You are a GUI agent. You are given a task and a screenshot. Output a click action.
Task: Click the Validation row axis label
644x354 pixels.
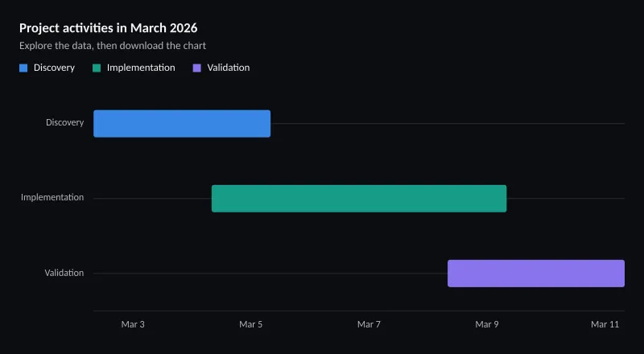click(64, 273)
